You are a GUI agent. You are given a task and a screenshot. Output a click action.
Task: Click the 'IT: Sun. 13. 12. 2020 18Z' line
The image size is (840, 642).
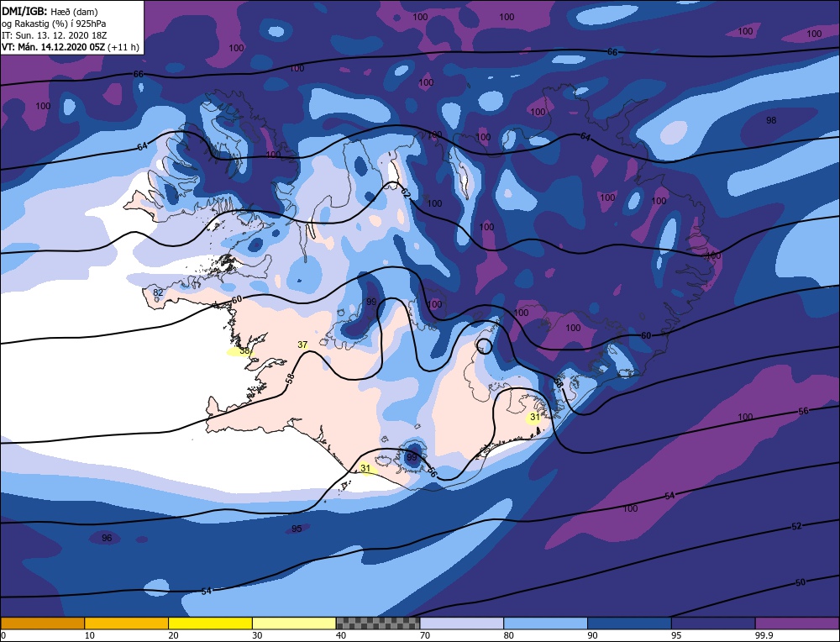(54, 35)
